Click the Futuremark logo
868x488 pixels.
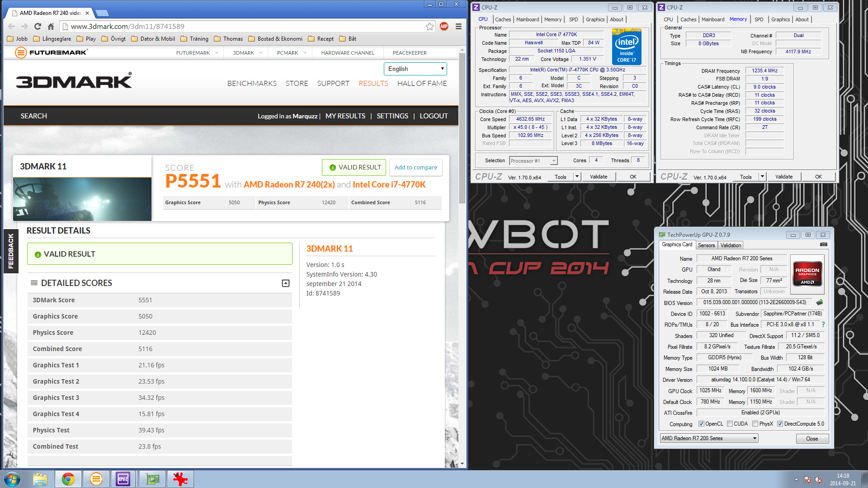[52, 52]
